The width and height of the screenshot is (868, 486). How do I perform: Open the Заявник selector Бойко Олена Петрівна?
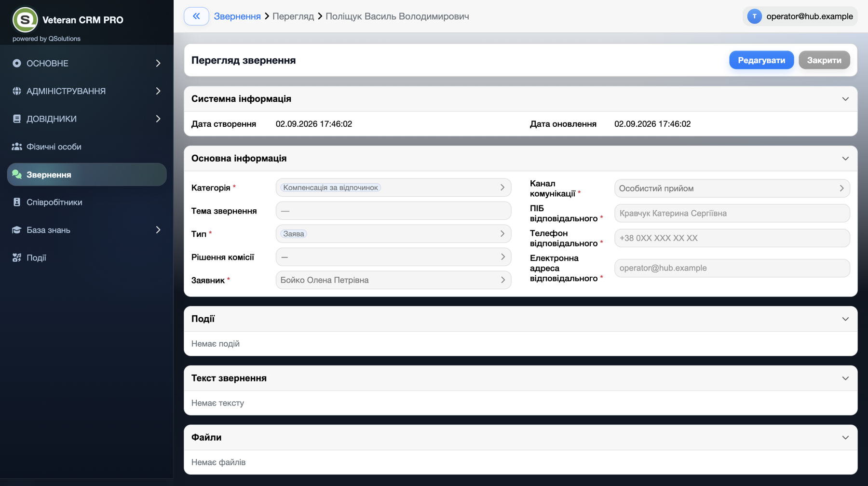pos(393,280)
